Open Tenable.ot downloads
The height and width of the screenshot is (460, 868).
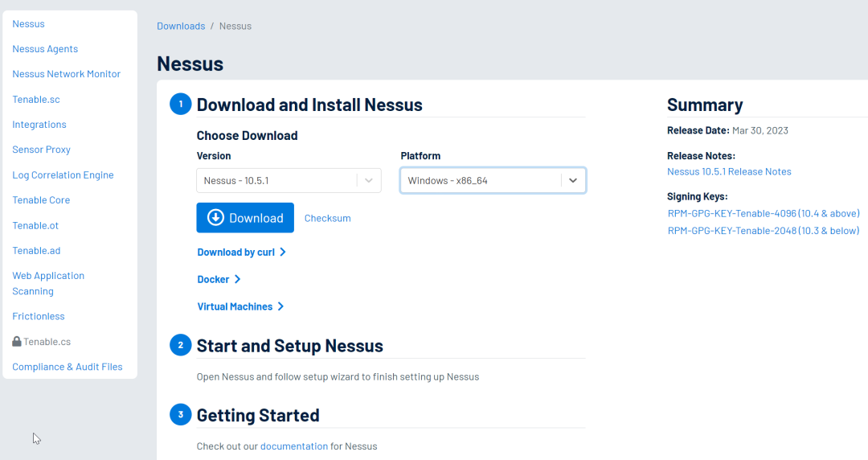(x=35, y=225)
